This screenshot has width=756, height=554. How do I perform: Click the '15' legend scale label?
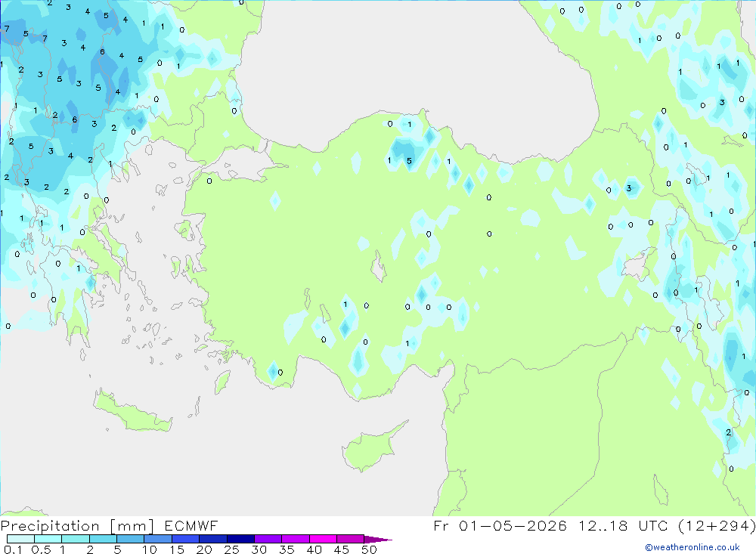click(x=177, y=549)
